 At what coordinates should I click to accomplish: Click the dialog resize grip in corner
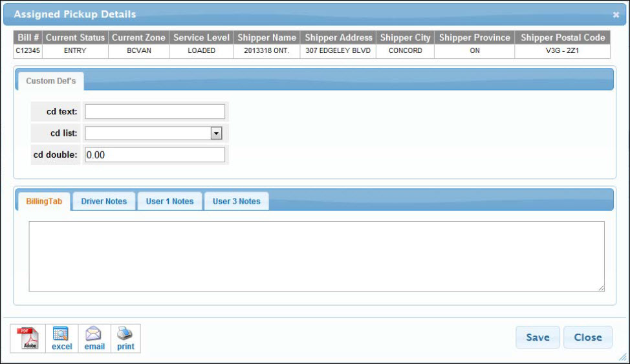click(x=623, y=356)
